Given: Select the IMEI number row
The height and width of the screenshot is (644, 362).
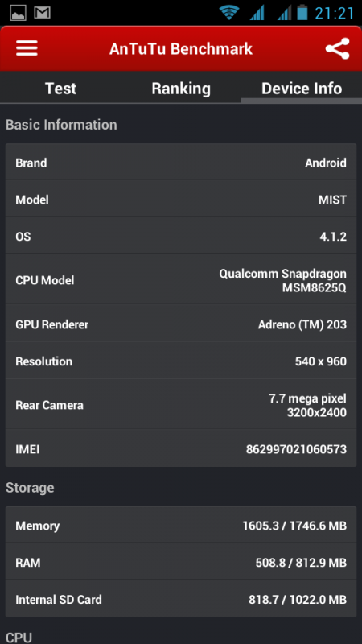Looking at the screenshot, I should (x=181, y=449).
